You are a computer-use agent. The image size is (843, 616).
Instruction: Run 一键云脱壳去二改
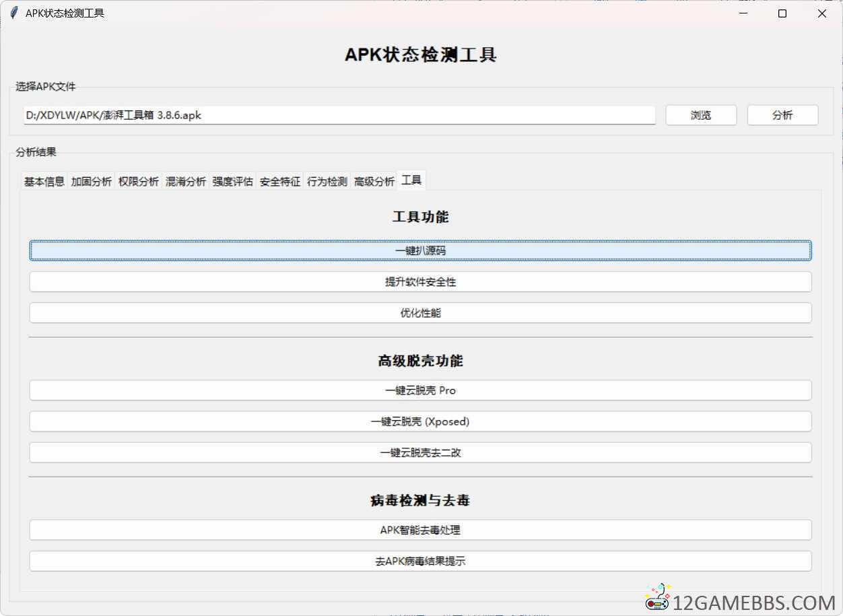[420, 452]
